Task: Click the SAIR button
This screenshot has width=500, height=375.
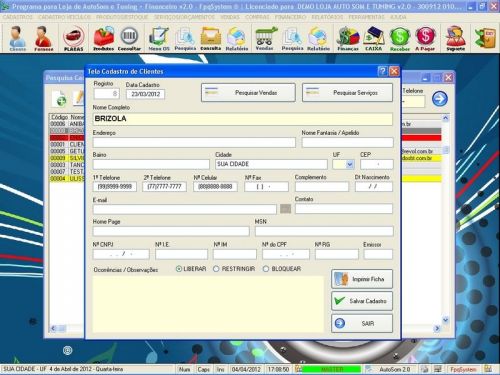Action: pyautogui.click(x=362, y=323)
